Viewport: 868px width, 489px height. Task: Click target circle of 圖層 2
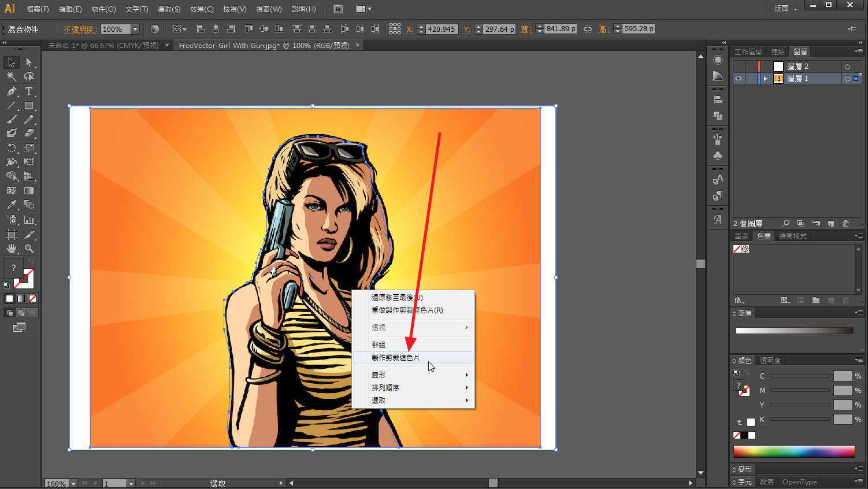(x=847, y=66)
